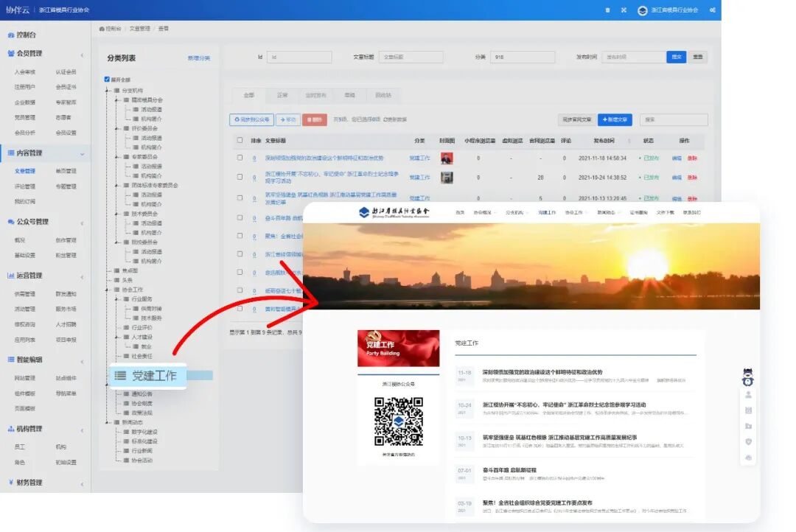Click list icon beside 头条 tree item
Screen dimensions: 796x532
(x=116, y=280)
